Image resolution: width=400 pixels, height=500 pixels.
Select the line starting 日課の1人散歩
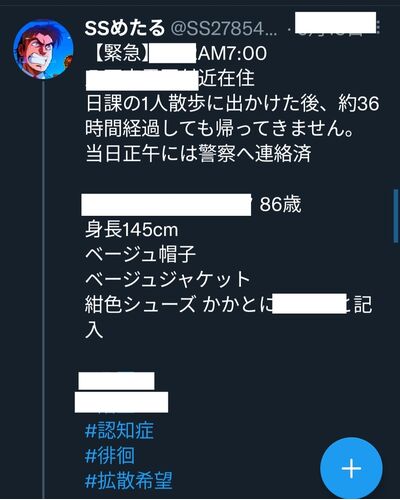tap(232, 103)
